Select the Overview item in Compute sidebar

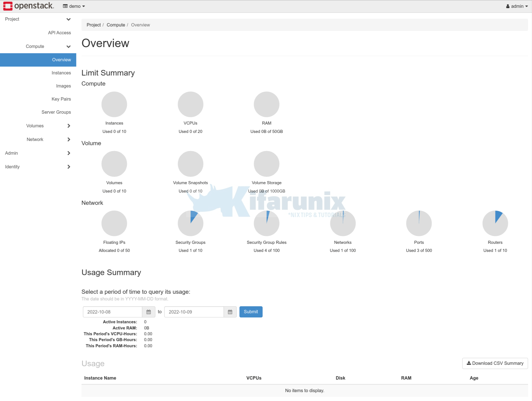point(61,60)
